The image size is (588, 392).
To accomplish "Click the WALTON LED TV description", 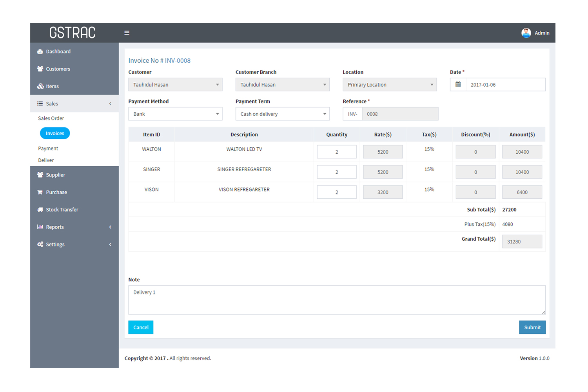I will coord(244,149).
